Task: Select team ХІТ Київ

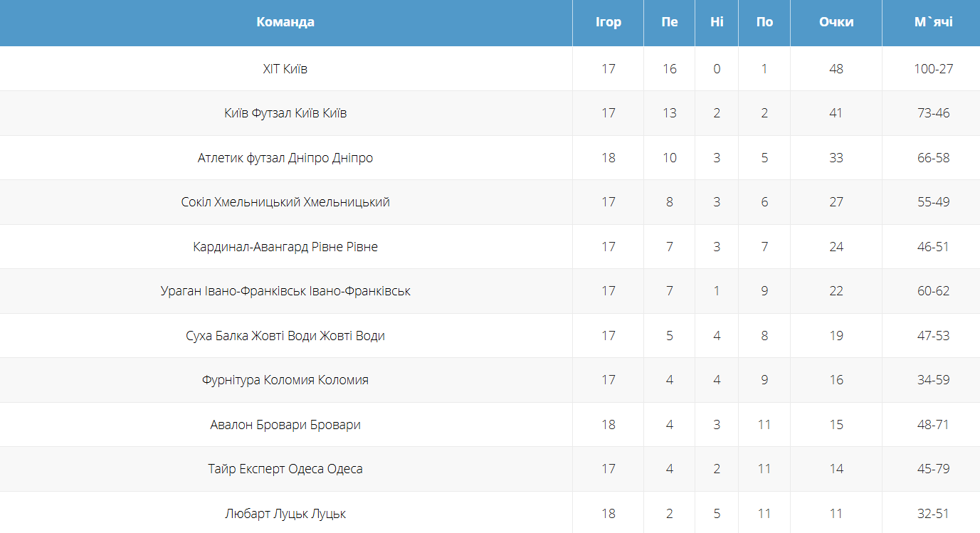Action: point(285,69)
